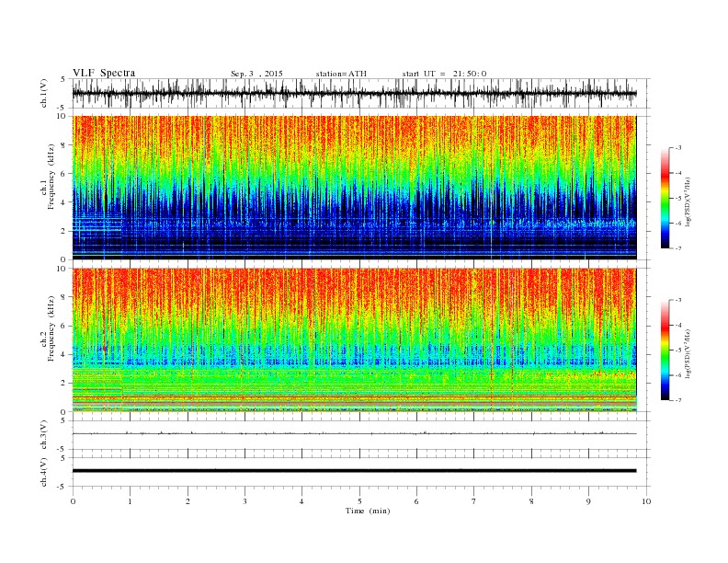Click the "ch.4(V)" axis label
This screenshot has height=563, width=728.
click(44, 472)
